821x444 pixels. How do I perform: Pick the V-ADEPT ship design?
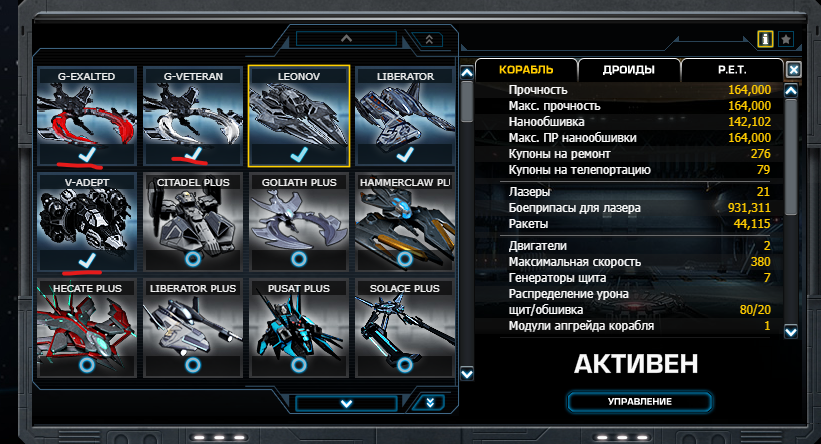(x=87, y=222)
